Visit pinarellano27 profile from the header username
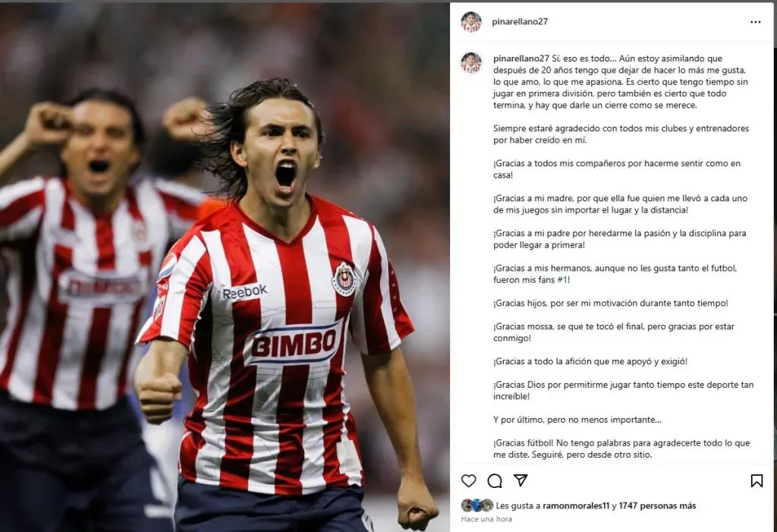Screen dimensions: 777x532 (x=520, y=21)
